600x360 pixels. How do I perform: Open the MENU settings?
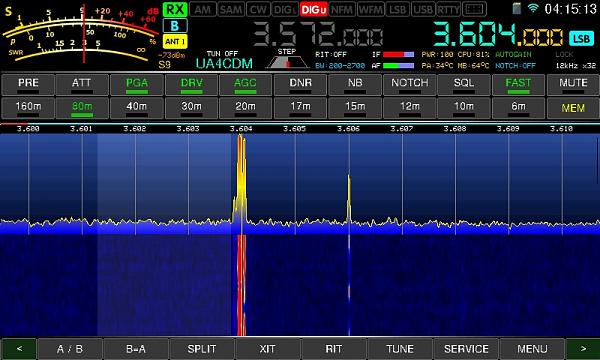click(x=532, y=349)
